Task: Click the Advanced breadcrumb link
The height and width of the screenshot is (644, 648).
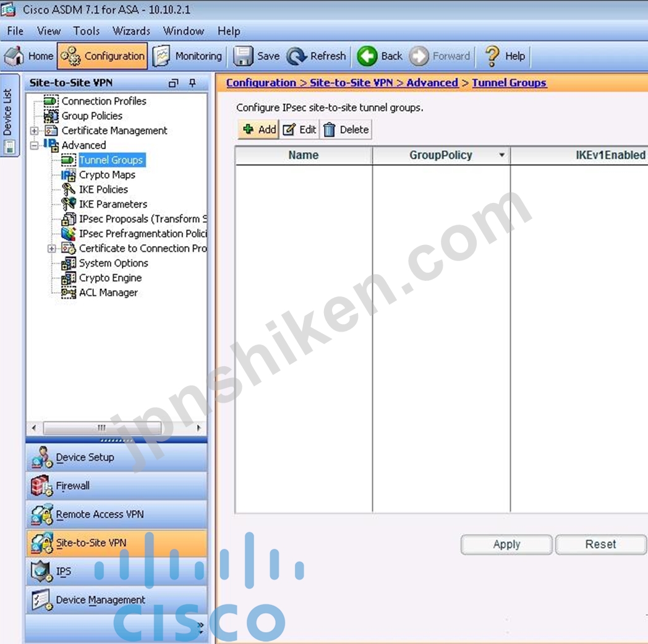Action: pos(432,83)
